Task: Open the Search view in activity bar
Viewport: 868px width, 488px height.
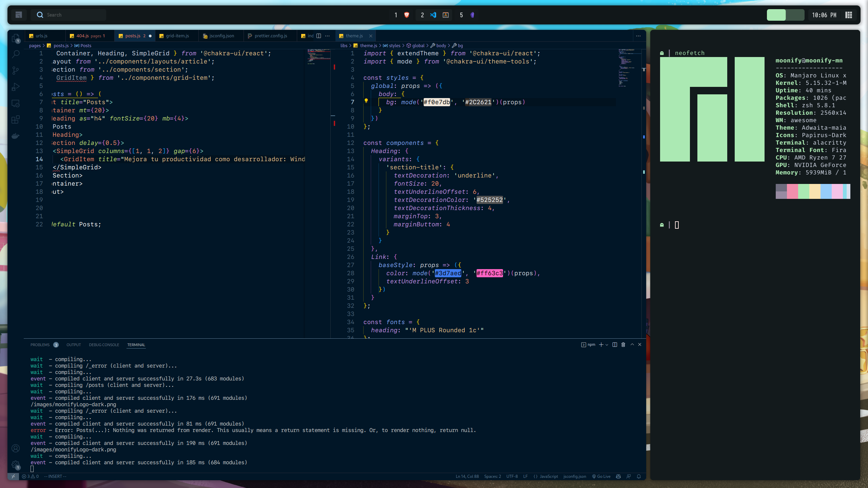Action: [16, 54]
